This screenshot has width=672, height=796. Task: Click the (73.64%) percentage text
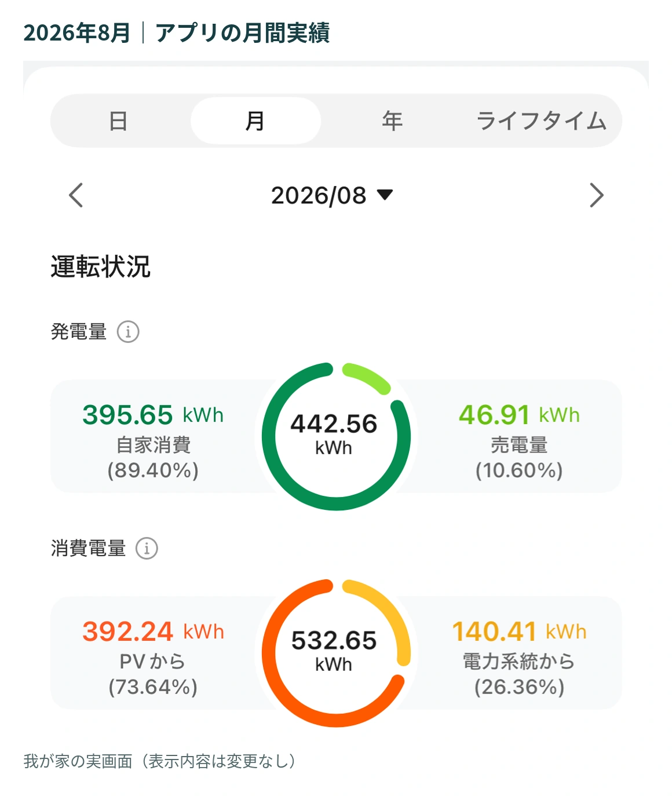(x=153, y=687)
